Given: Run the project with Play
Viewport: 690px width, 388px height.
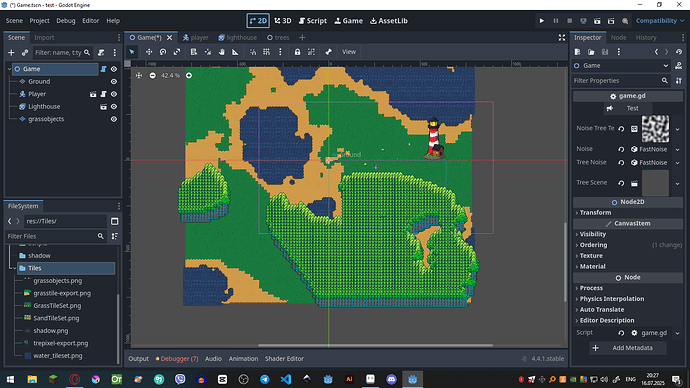Looking at the screenshot, I should (x=542, y=21).
